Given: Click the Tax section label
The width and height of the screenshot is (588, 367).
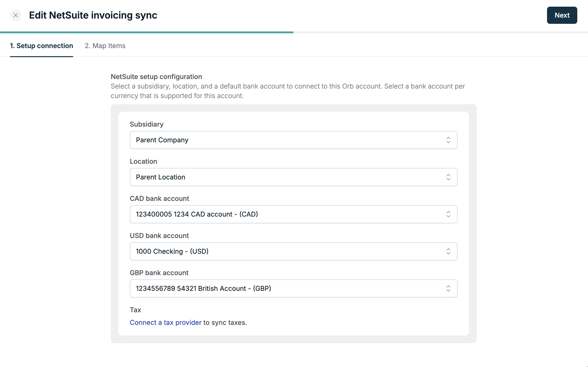Looking at the screenshot, I should point(135,310).
